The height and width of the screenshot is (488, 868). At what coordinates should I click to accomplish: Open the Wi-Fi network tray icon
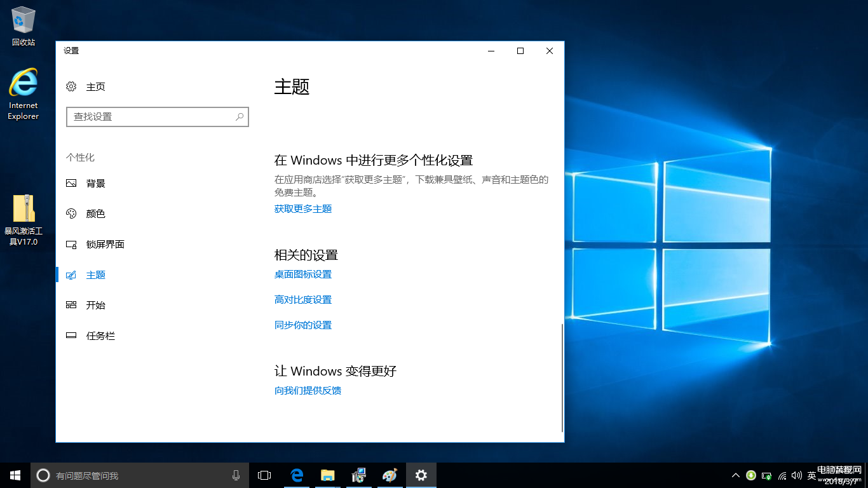pyautogui.click(x=782, y=475)
